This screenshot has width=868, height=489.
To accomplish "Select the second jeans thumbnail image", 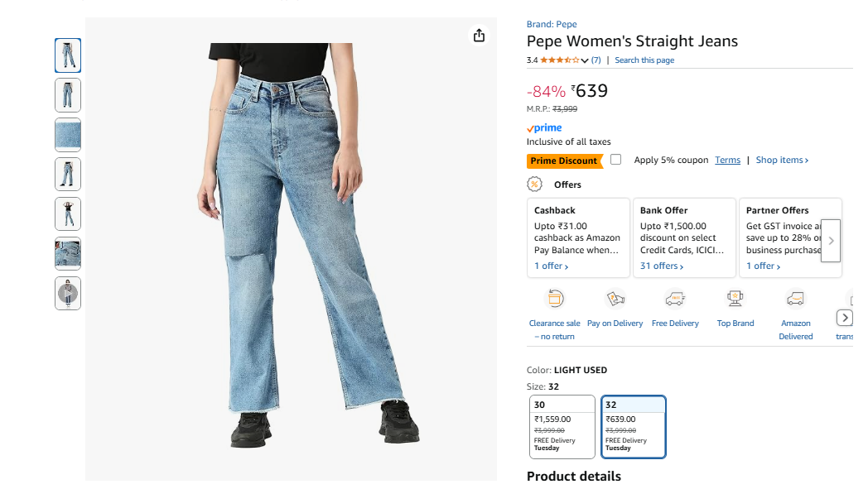I will 68,95.
